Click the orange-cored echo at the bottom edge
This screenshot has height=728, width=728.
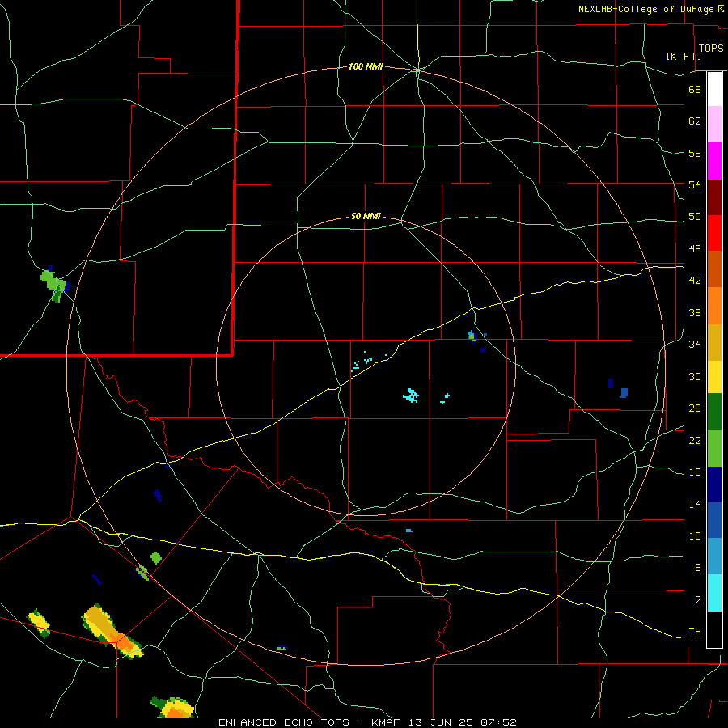tap(173, 708)
